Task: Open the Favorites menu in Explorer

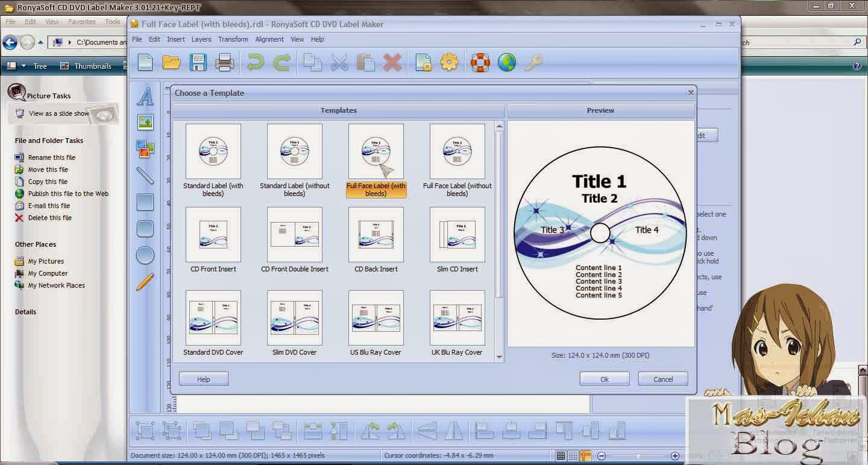Action: (82, 22)
